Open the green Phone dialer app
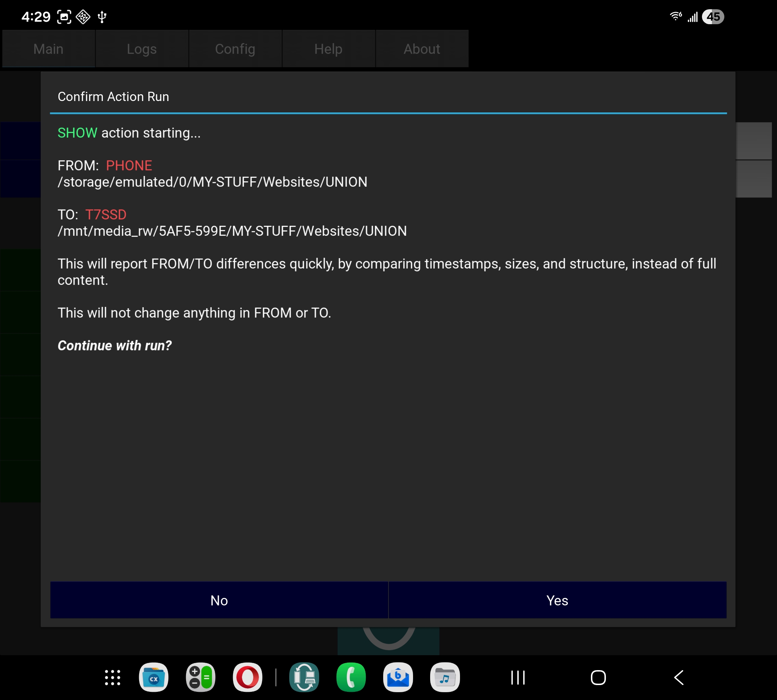The height and width of the screenshot is (700, 777). click(351, 677)
